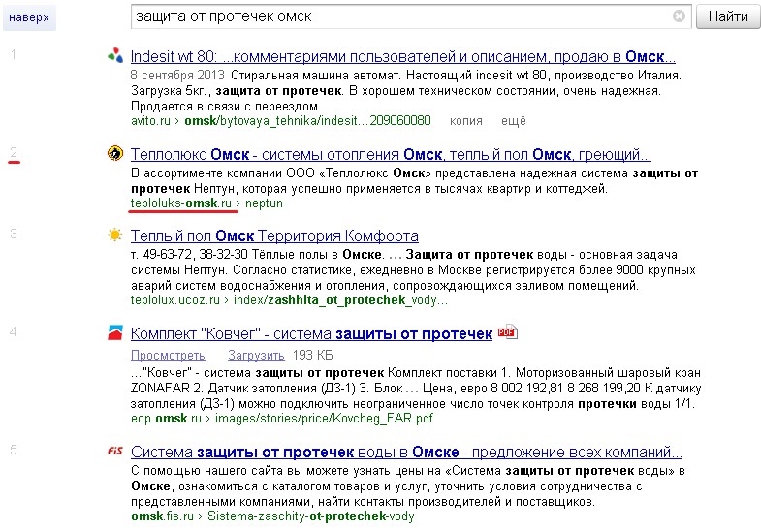
Task: Click the omsk/bytovaya_tehnika/indesit URL path
Action: [x=307, y=121]
